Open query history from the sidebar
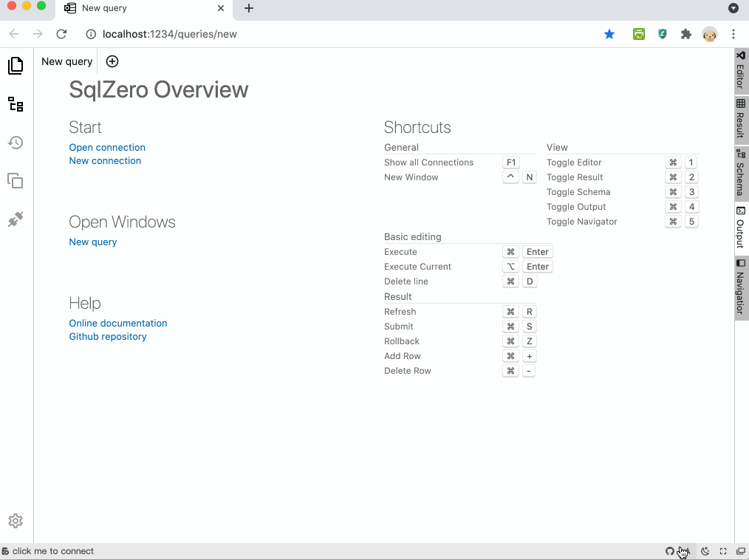This screenshot has height=560, width=749. coord(16,143)
